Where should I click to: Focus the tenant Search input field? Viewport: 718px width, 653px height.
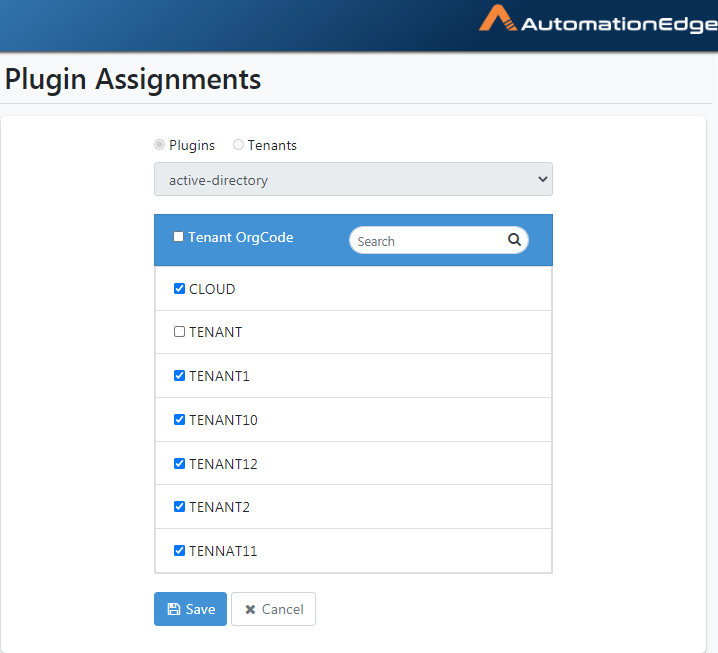tap(430, 240)
